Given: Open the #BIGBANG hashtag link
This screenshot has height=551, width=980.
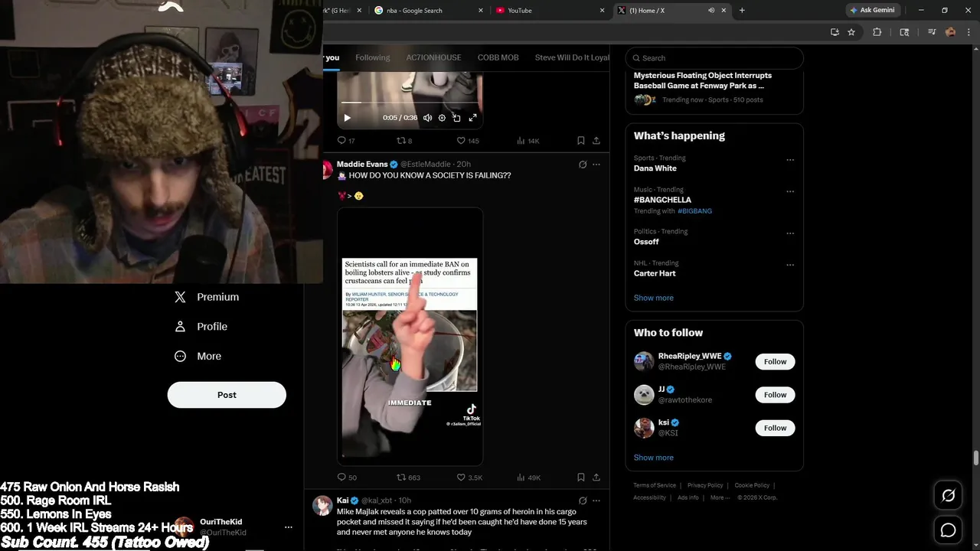Looking at the screenshot, I should pos(694,211).
